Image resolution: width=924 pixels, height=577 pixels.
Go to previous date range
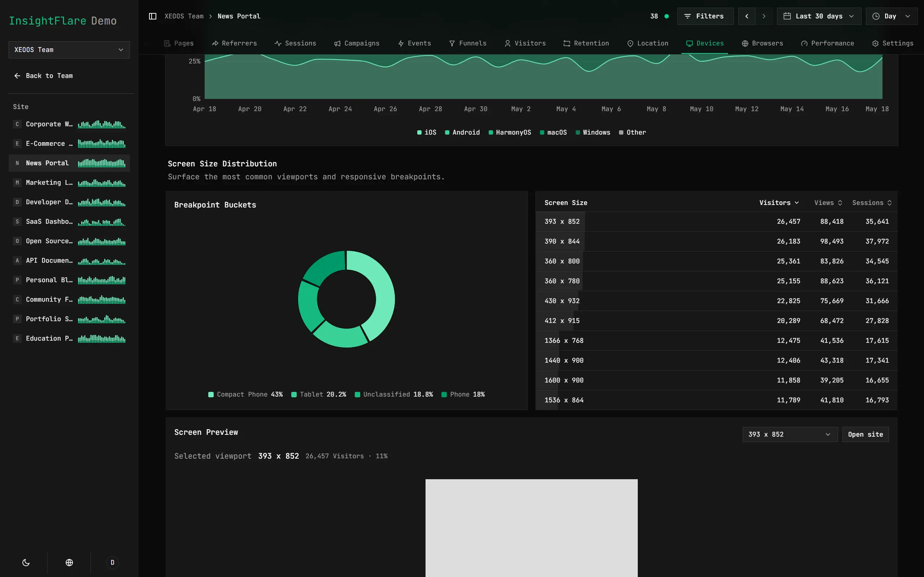(746, 16)
